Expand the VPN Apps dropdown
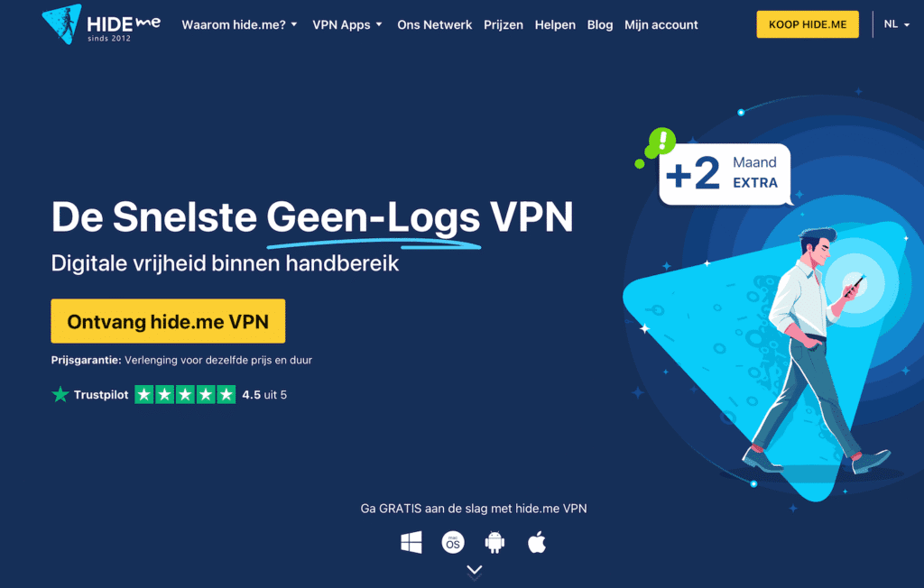924x588 pixels. [347, 24]
